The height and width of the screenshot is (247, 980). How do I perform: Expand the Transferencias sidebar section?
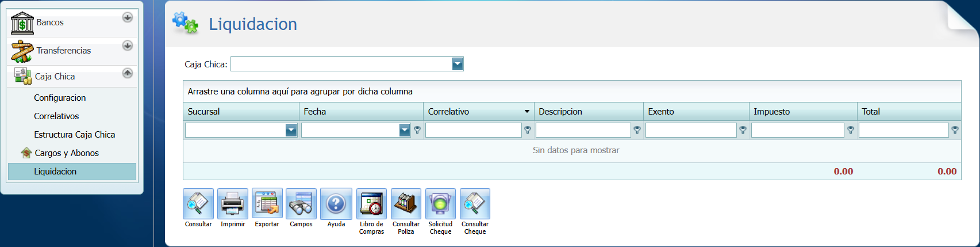128,45
